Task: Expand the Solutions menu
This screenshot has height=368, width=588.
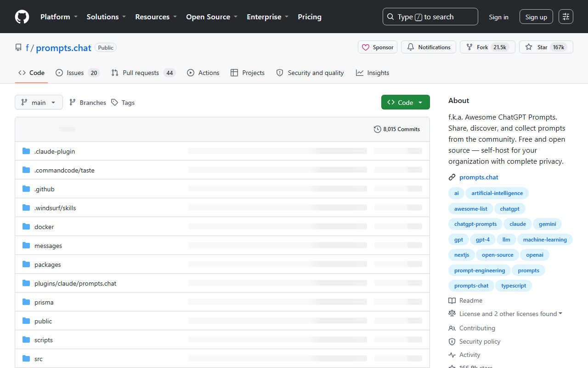Action: [x=106, y=17]
